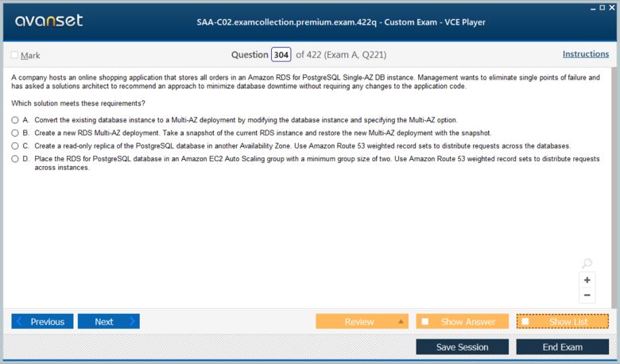The image size is (620, 364).
Task: Click text 'Place the RDS for PostgreSQL database'
Action: [x=96, y=159]
